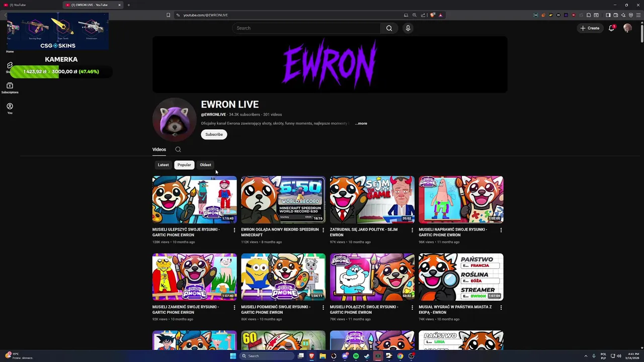This screenshot has width=644, height=362.
Task: Click the Brave Shields lion icon
Action: pos(433,15)
